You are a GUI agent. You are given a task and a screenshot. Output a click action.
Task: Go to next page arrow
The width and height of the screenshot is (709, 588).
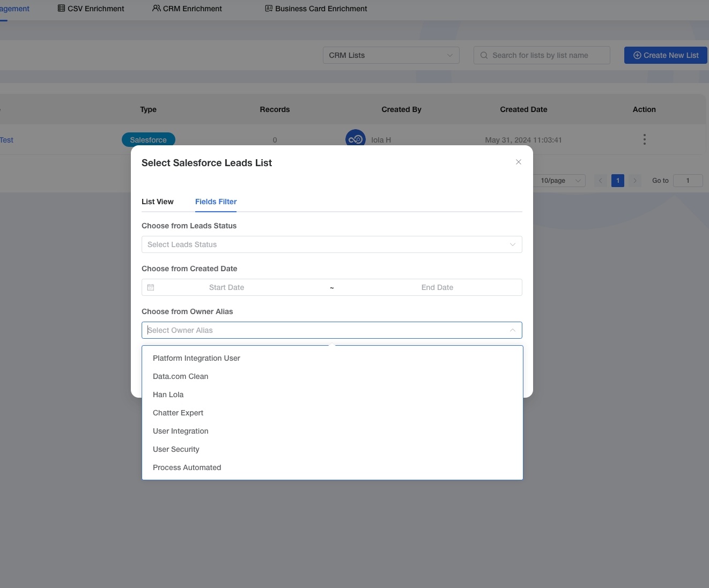[x=635, y=181]
